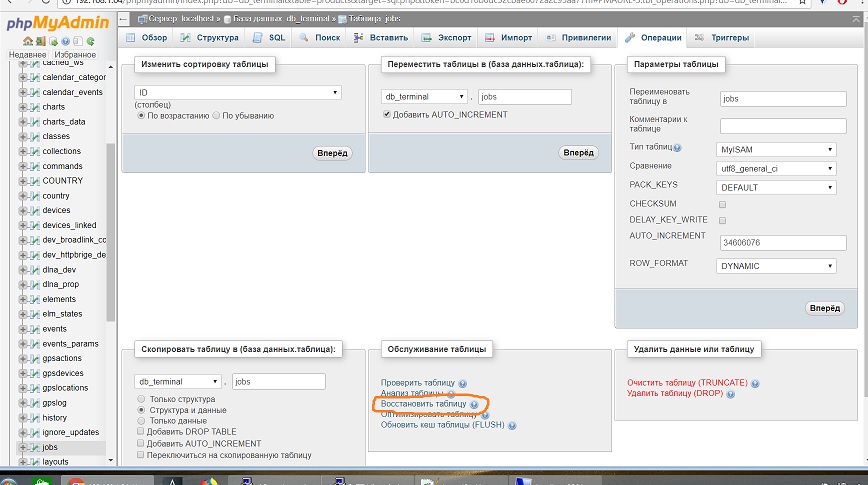Open the SQL tab
The height and width of the screenshot is (485, 868).
(x=270, y=38)
